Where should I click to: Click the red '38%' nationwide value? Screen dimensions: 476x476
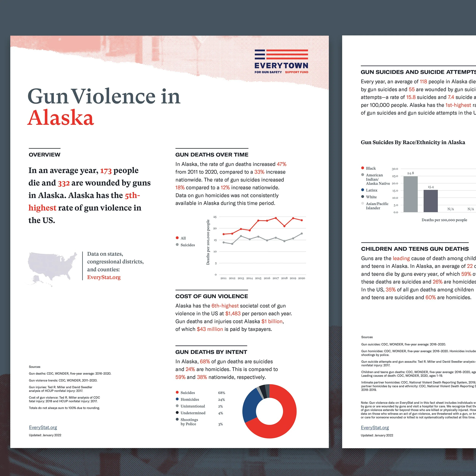pyautogui.click(x=202, y=377)
